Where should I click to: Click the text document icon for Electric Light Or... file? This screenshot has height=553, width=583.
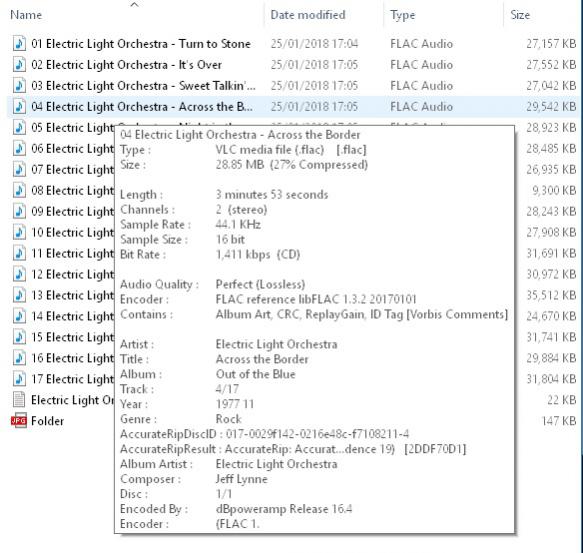[19, 400]
